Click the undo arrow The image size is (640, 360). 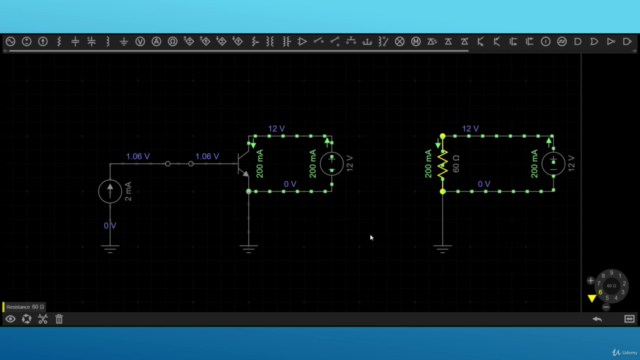(x=597, y=319)
